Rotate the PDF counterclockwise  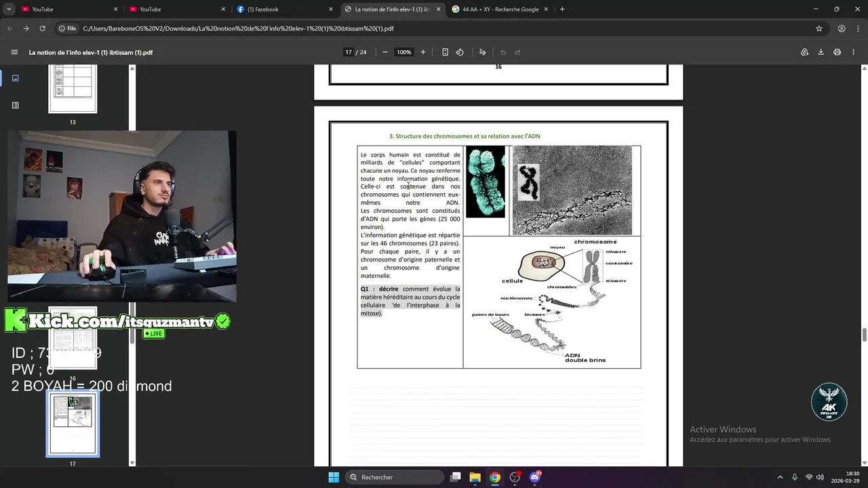pos(460,52)
